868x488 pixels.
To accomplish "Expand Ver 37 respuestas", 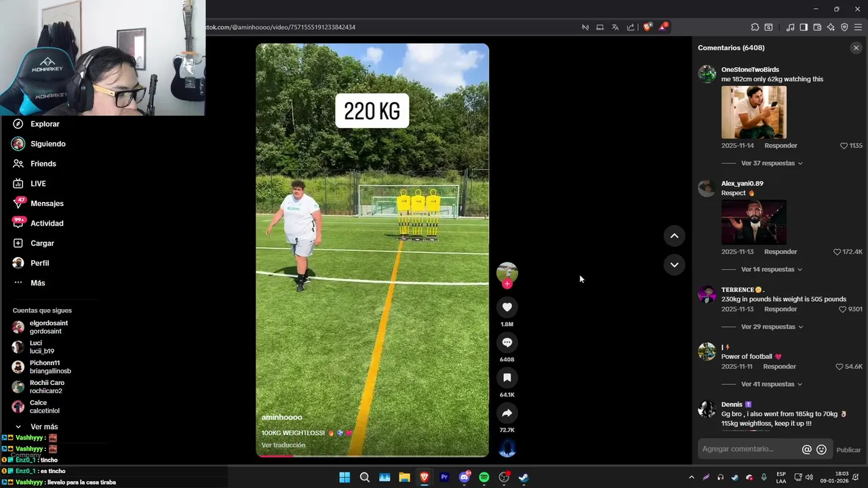I will tap(772, 163).
